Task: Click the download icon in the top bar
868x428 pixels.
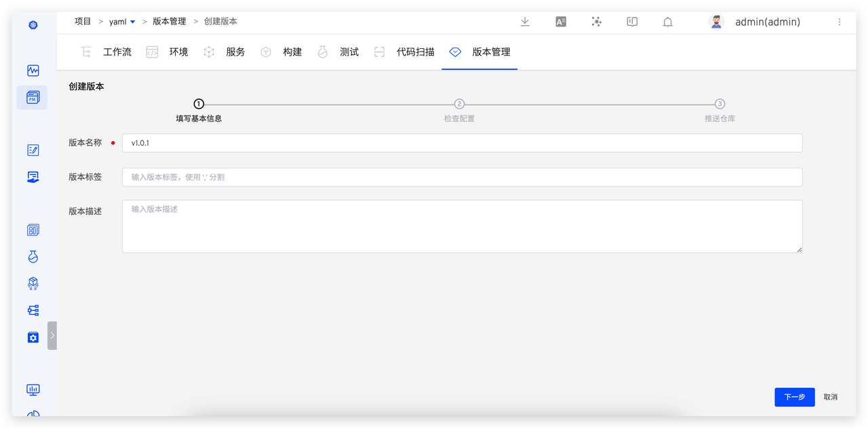Action: click(524, 22)
